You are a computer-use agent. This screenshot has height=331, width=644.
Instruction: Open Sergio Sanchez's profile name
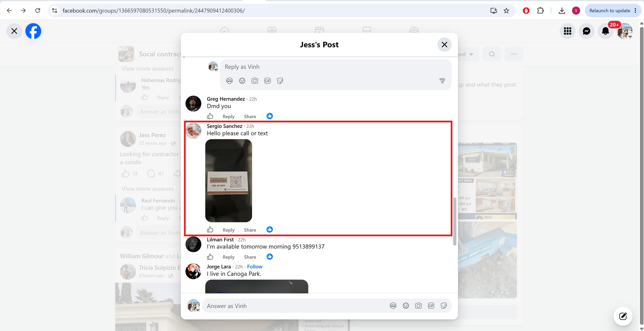point(225,126)
